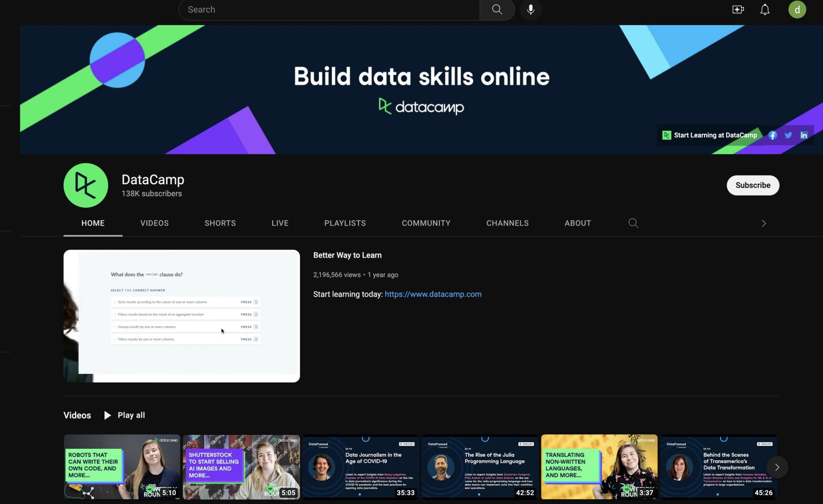
Task: Switch to the Videos tab
Action: click(154, 223)
